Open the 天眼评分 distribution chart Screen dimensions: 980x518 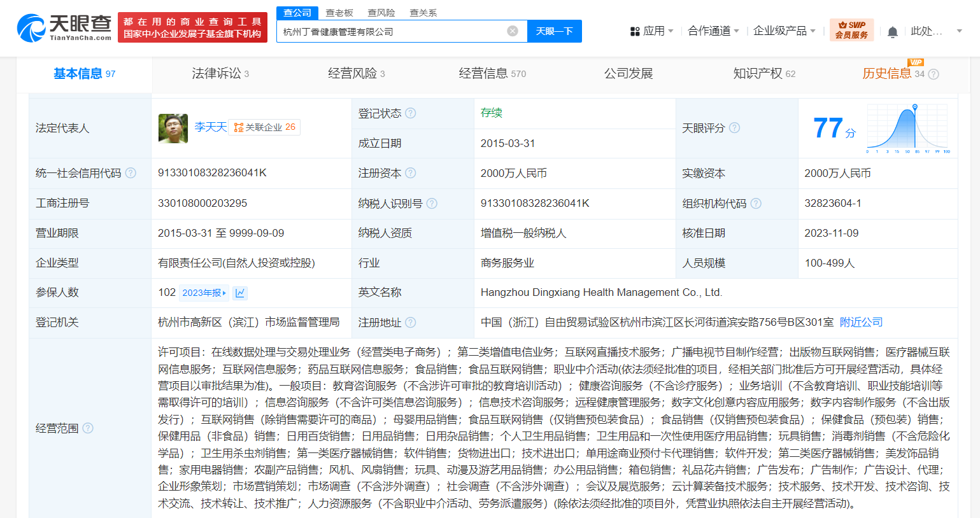[x=908, y=129]
